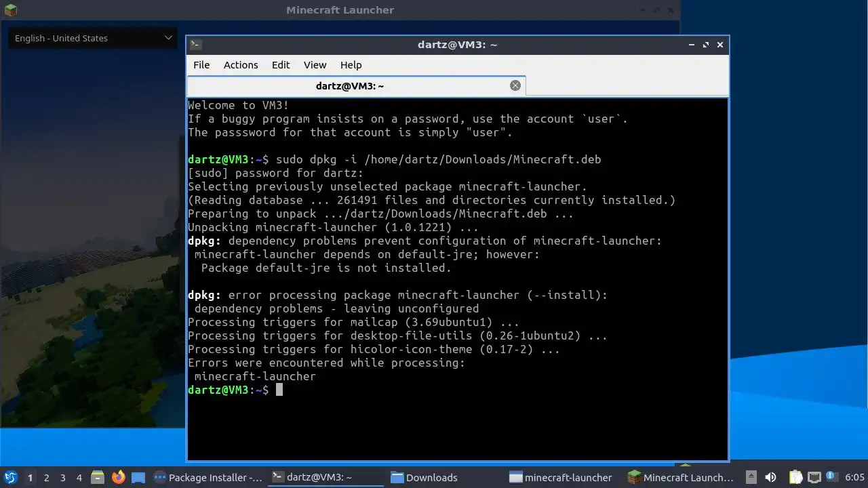
Task: Switch to the Package Installer taskbar window
Action: click(x=208, y=477)
